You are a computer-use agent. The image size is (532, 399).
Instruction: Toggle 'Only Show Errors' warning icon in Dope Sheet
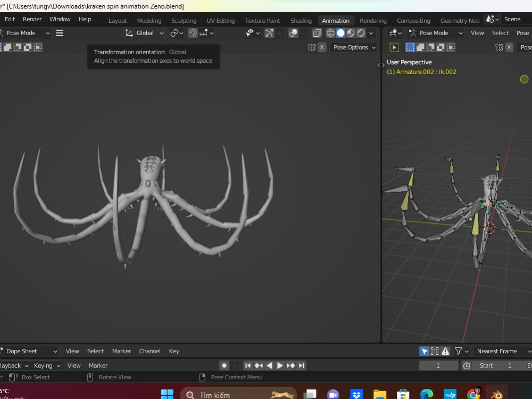pyautogui.click(x=445, y=351)
